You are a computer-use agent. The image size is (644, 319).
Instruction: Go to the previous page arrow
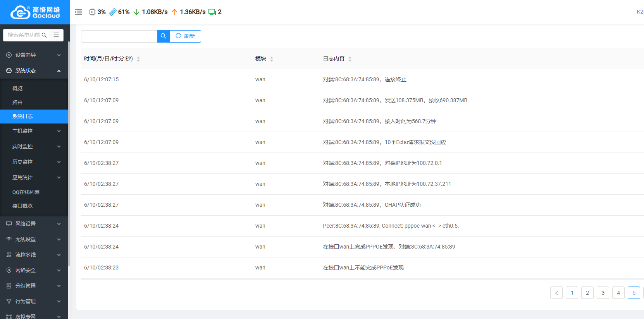click(556, 293)
